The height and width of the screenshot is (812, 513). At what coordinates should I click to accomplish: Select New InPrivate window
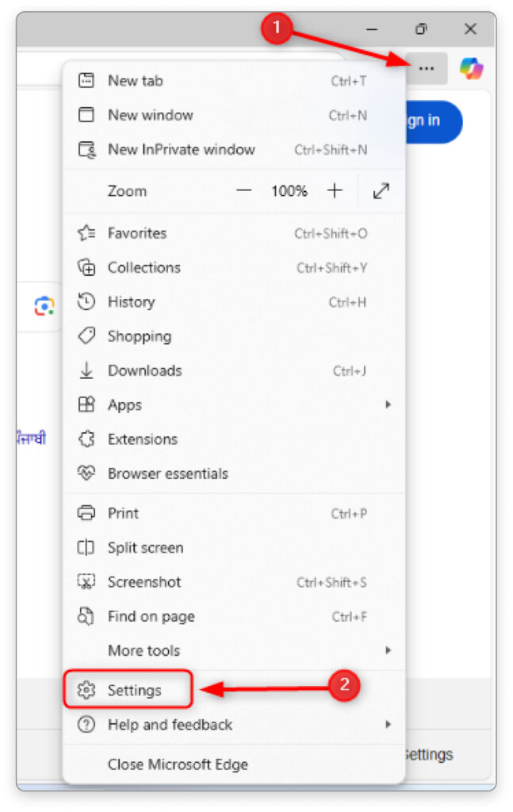[181, 149]
